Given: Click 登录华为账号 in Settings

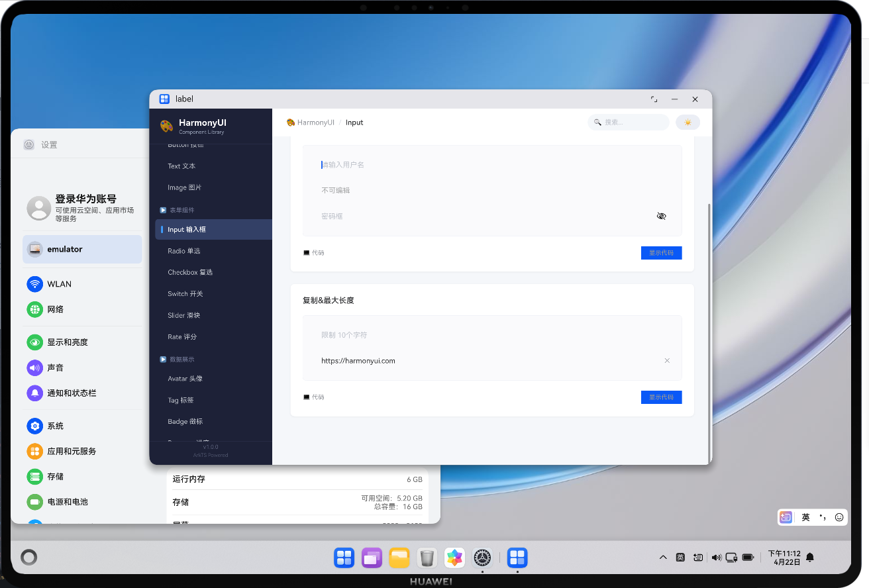Looking at the screenshot, I should click(85, 199).
